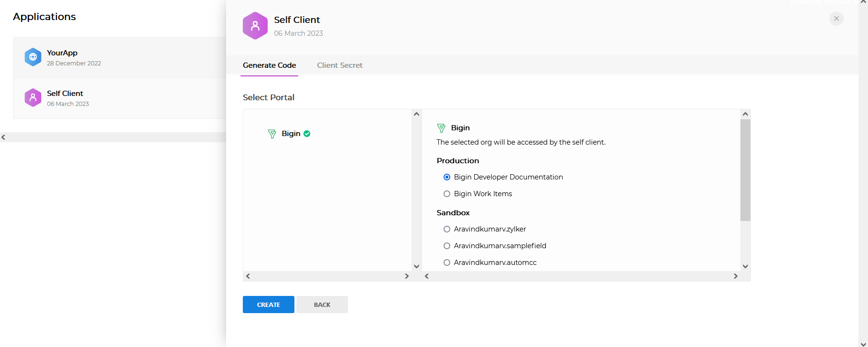This screenshot has width=868, height=347.
Task: Click down arrow of org details scrollbar
Action: click(745, 266)
